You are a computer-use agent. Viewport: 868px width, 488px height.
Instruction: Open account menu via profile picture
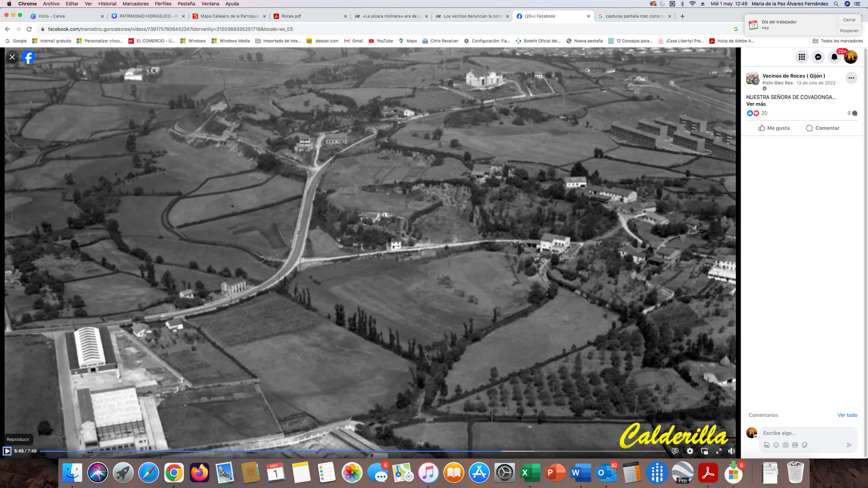851,57
